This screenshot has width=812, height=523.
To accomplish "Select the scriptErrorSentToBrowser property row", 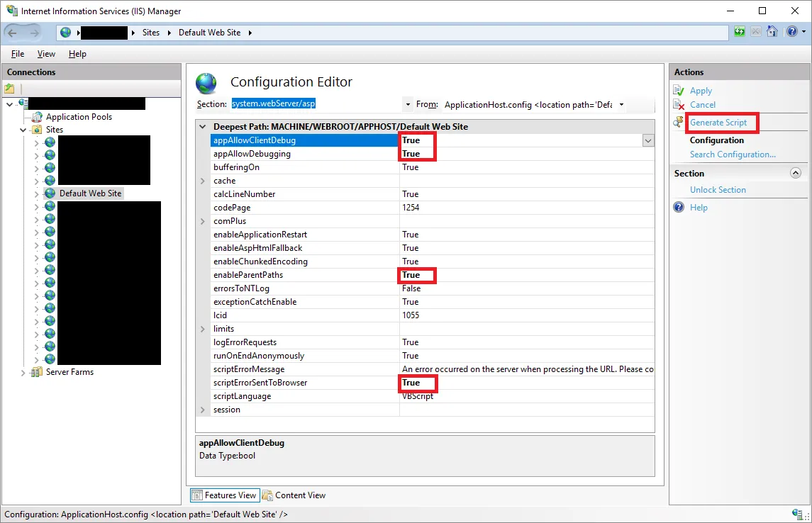I will click(x=433, y=382).
